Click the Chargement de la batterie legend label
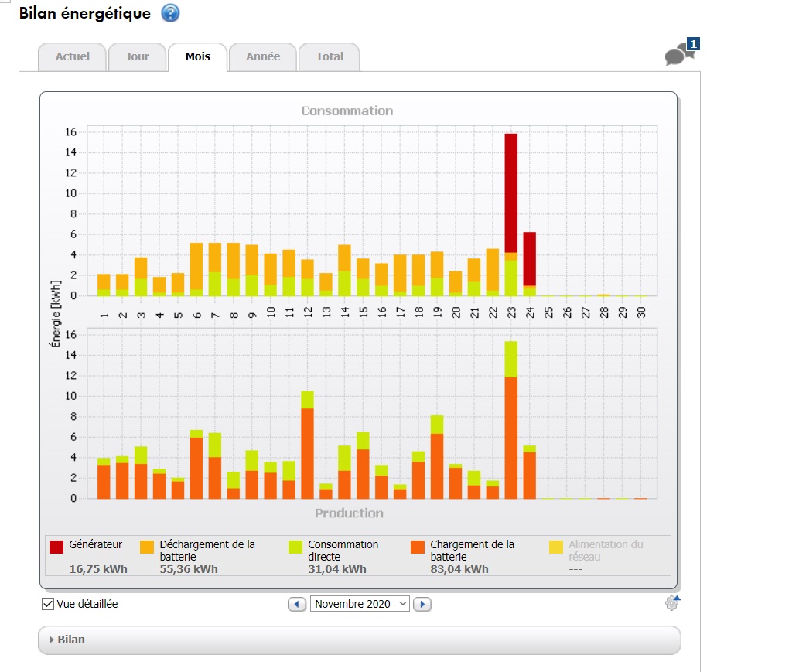The width and height of the screenshot is (799, 672). (473, 551)
